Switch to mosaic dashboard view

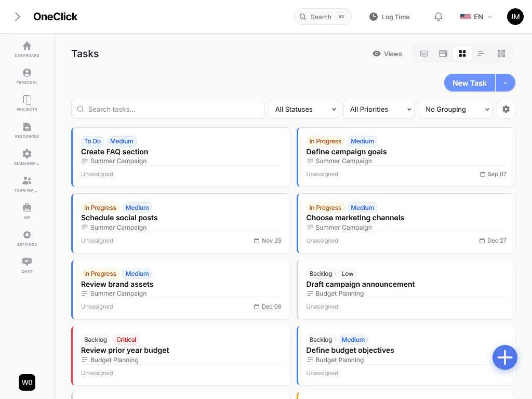501,54
